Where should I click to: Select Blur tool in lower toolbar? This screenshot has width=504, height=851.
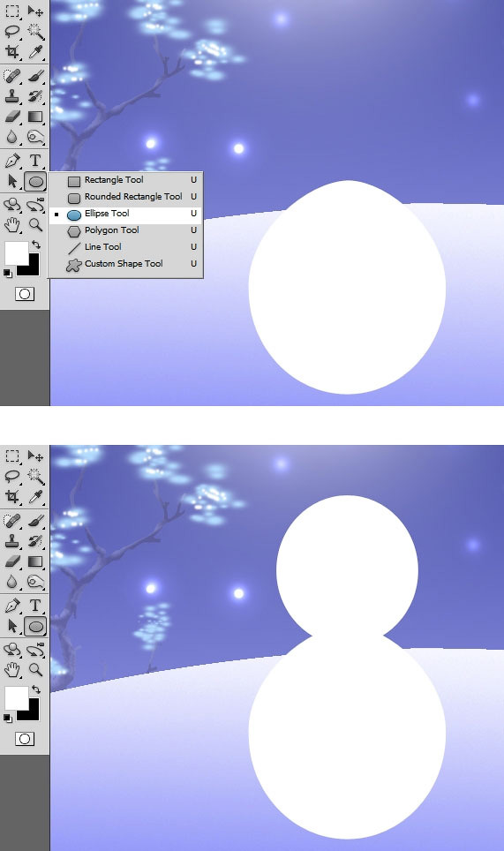tap(12, 581)
